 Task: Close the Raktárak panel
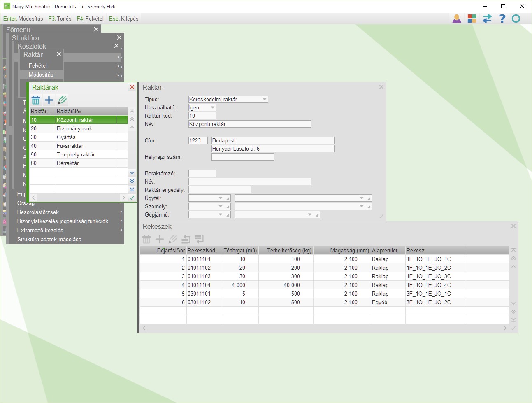132,87
